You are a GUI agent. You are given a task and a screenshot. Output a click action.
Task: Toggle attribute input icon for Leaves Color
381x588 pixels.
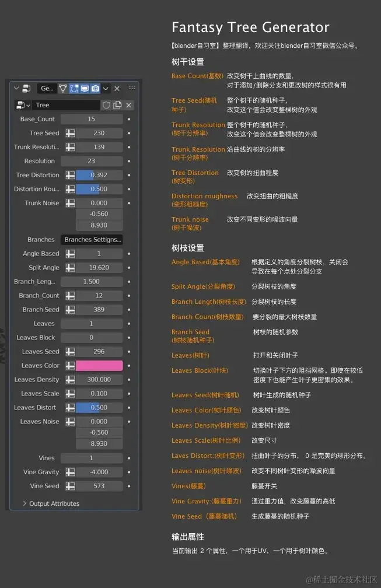tap(70, 366)
